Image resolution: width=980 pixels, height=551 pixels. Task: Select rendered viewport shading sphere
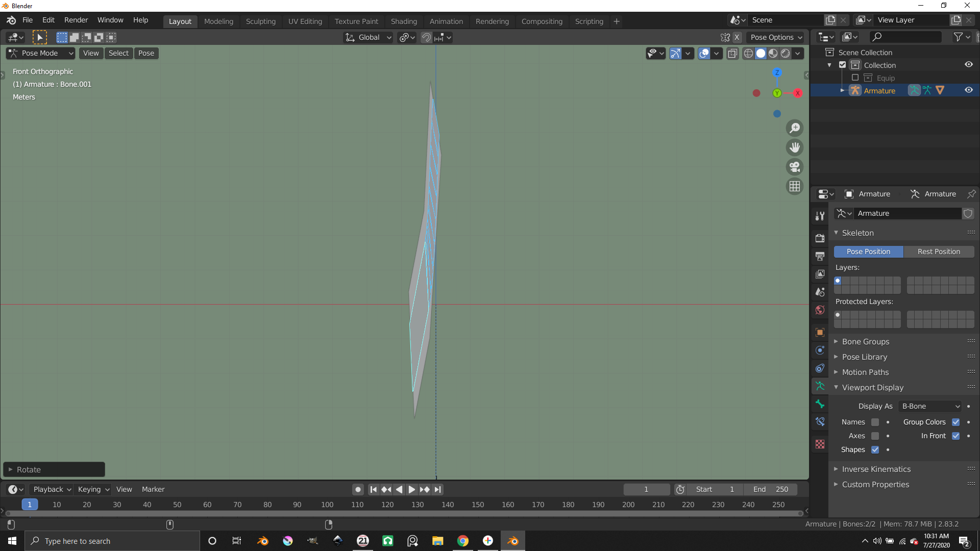pos(786,53)
